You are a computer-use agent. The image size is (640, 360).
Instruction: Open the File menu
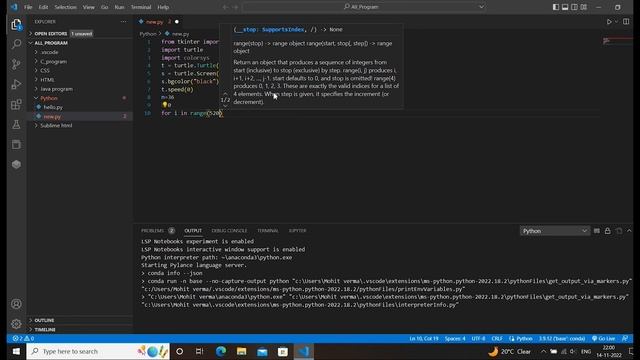[x=28, y=7]
